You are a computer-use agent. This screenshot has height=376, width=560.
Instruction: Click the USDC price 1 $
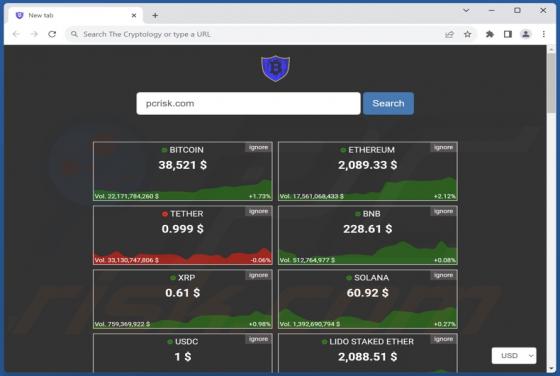point(182,357)
